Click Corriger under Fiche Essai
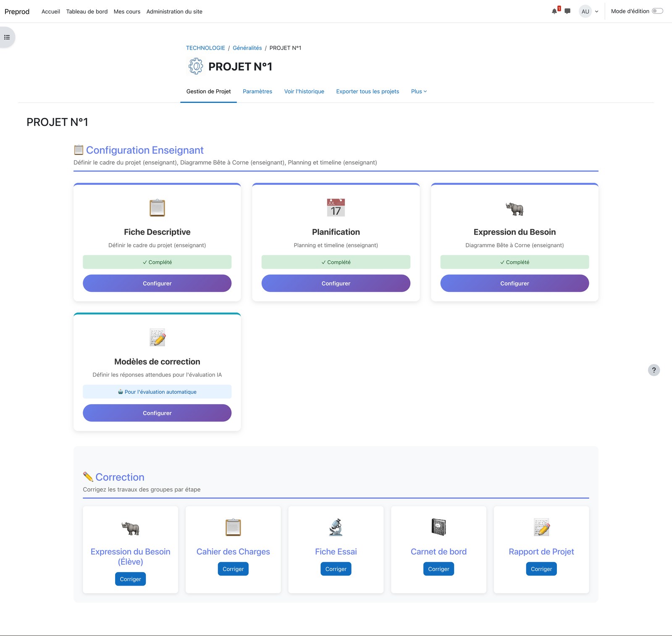 click(336, 569)
